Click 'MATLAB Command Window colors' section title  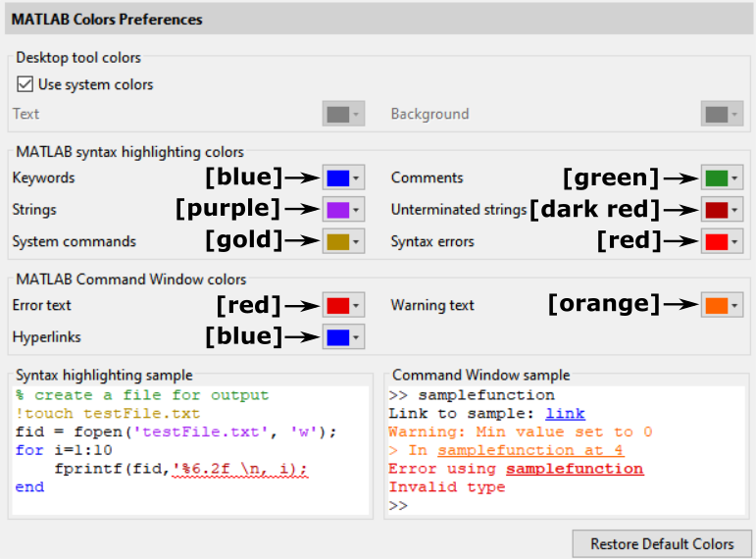pyautogui.click(x=130, y=279)
